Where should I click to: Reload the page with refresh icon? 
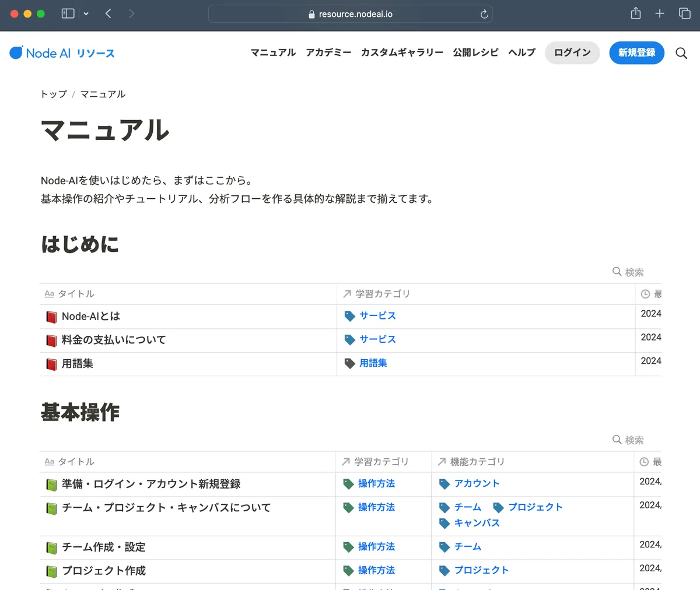pos(484,14)
